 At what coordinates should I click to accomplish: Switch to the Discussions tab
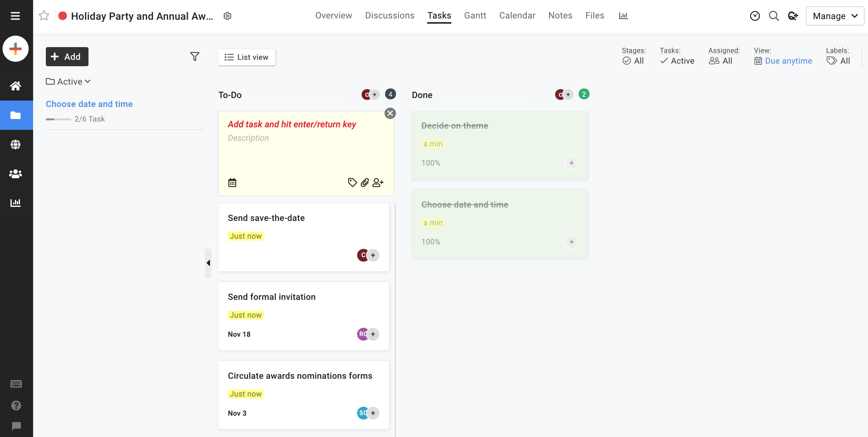pos(390,16)
